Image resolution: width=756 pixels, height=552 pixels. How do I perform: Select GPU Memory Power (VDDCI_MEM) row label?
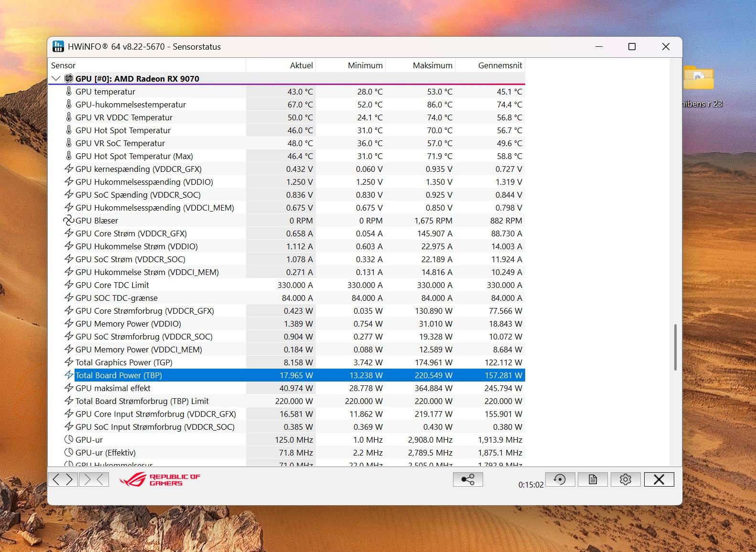[x=139, y=349]
